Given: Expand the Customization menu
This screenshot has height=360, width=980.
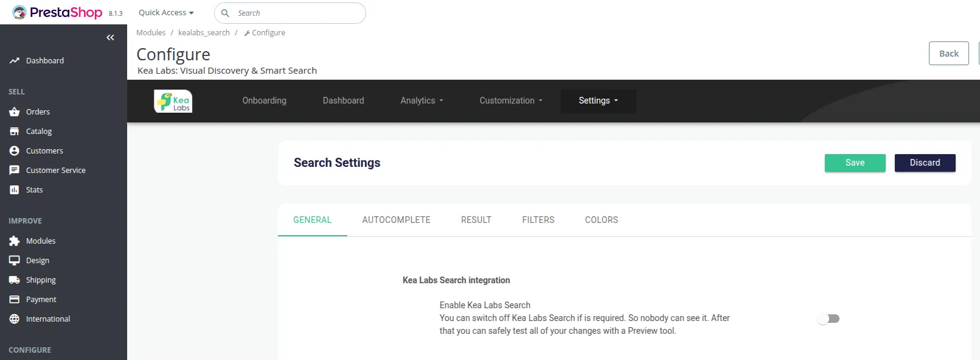Looking at the screenshot, I should click(510, 101).
